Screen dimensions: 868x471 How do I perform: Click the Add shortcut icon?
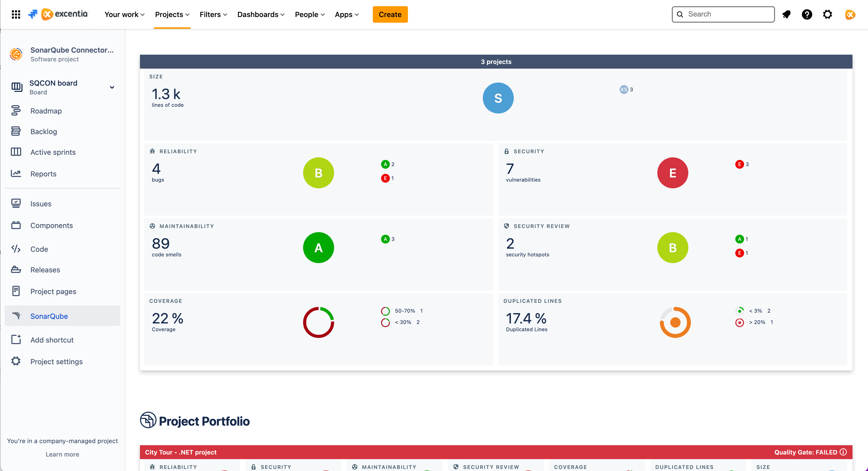click(x=16, y=339)
